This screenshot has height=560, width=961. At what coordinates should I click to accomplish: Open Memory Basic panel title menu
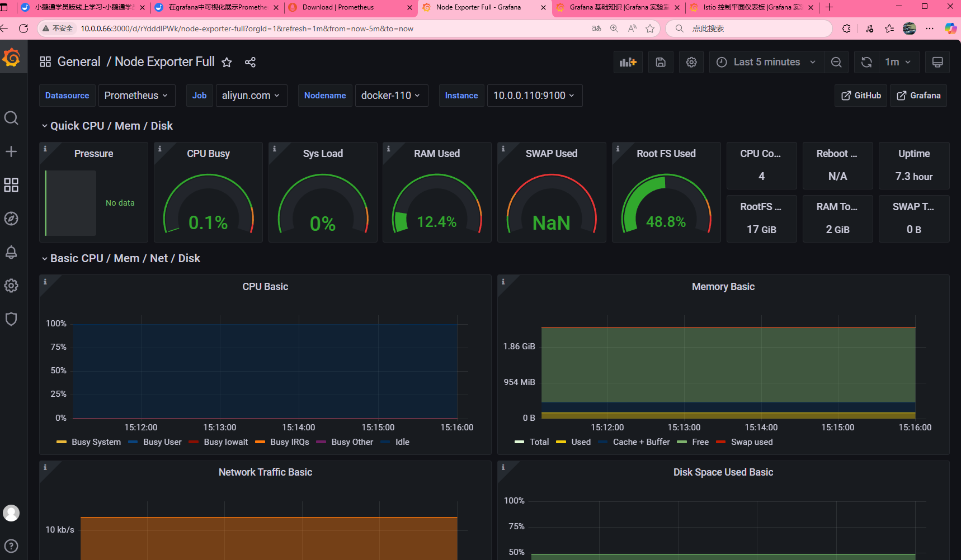[x=723, y=287]
